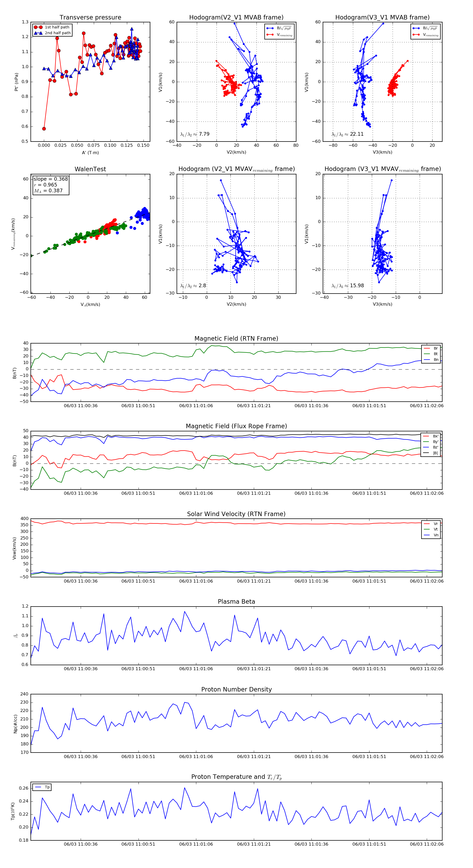Click the "Hodogram(V3_V1 MVAB frame)" title
The height and width of the screenshot is (868, 473).
coord(382,18)
